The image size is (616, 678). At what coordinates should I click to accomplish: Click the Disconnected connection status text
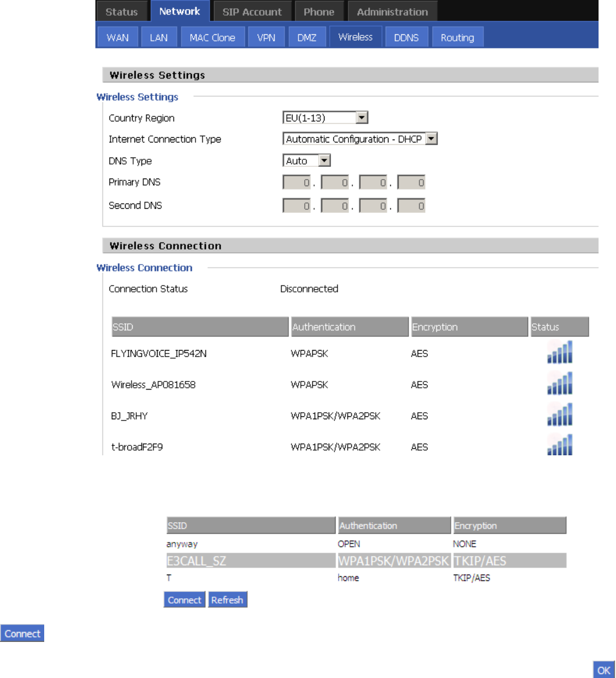point(309,288)
